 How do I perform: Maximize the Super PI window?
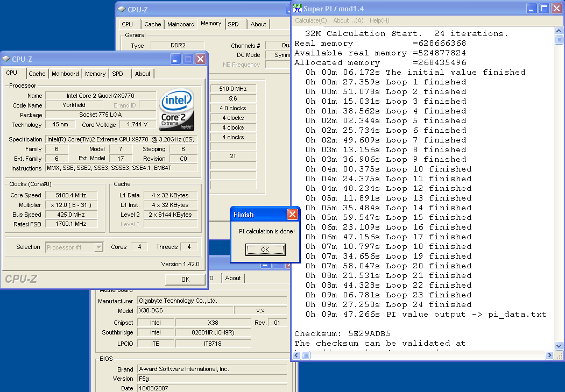[544, 9]
